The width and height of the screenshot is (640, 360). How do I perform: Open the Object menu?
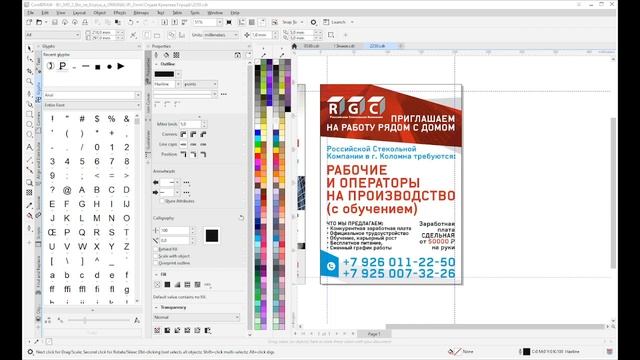(99, 13)
